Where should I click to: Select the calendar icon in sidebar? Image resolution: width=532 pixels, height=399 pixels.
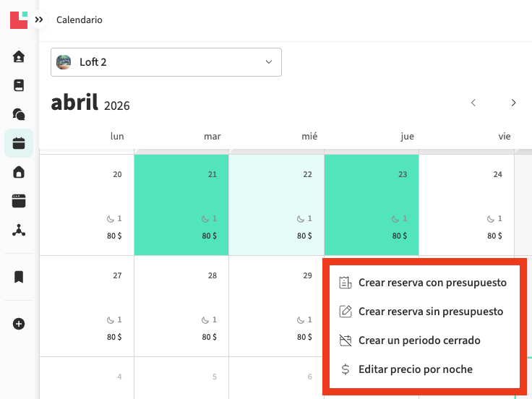coord(19,143)
